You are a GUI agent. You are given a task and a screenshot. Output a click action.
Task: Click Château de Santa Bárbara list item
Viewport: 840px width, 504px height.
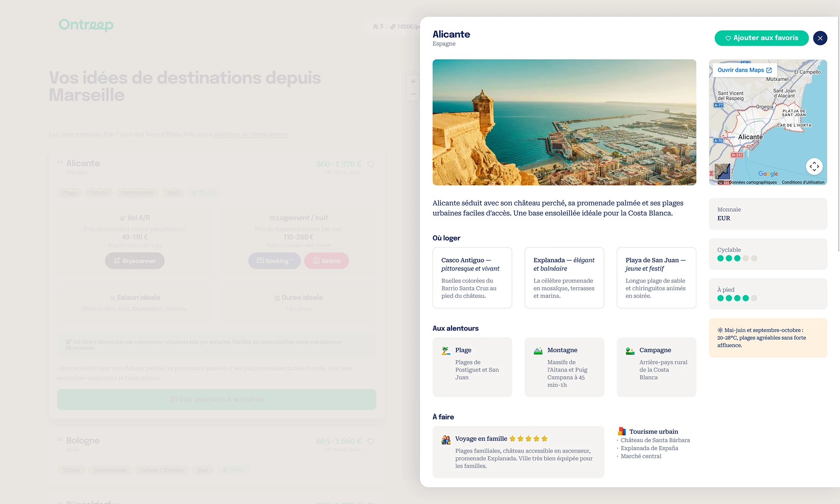(x=655, y=440)
